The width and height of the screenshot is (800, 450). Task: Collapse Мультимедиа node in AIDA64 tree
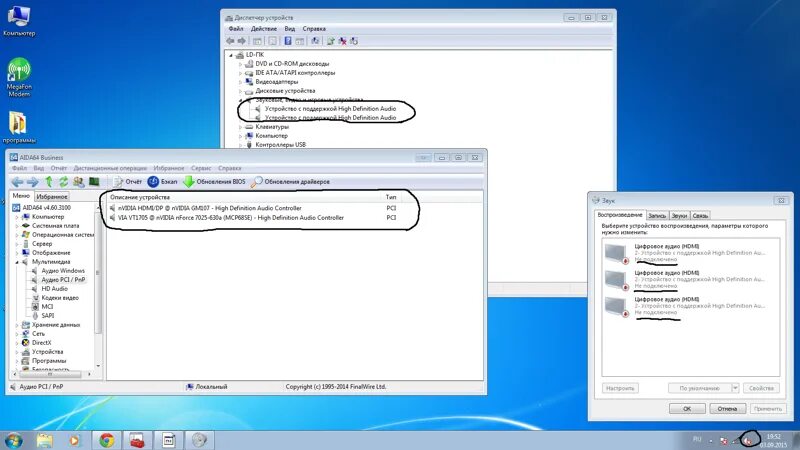pos(17,262)
